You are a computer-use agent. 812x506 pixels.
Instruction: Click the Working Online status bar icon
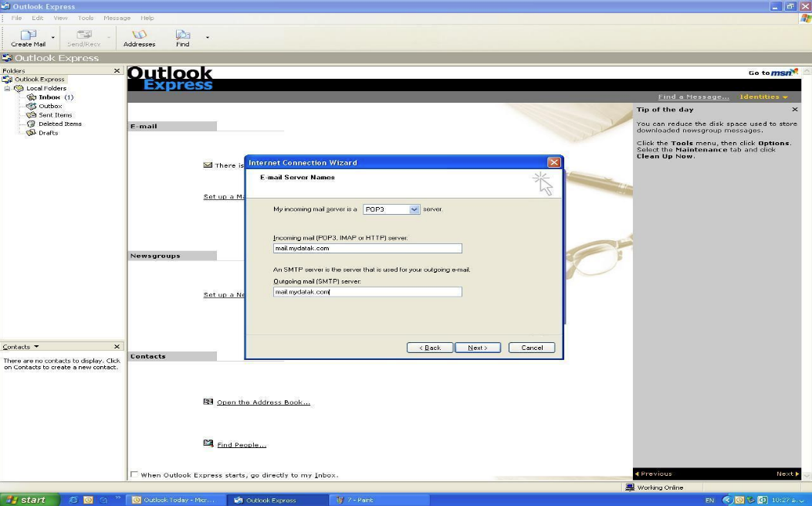point(630,487)
